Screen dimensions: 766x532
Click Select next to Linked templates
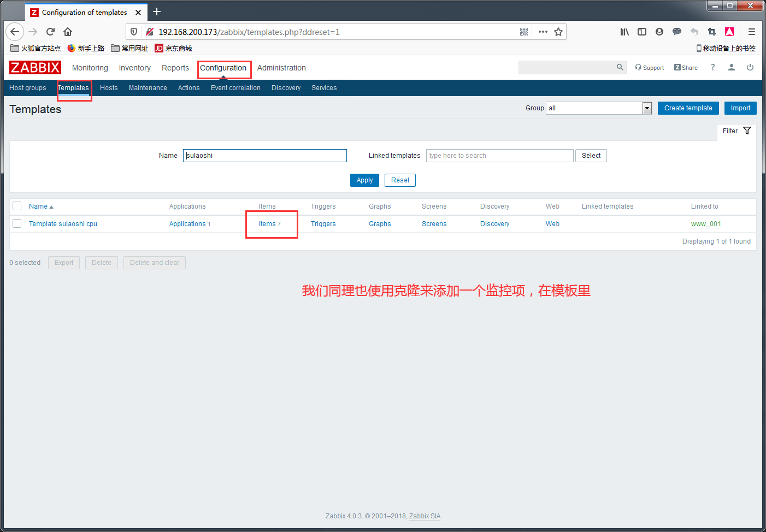click(x=591, y=156)
